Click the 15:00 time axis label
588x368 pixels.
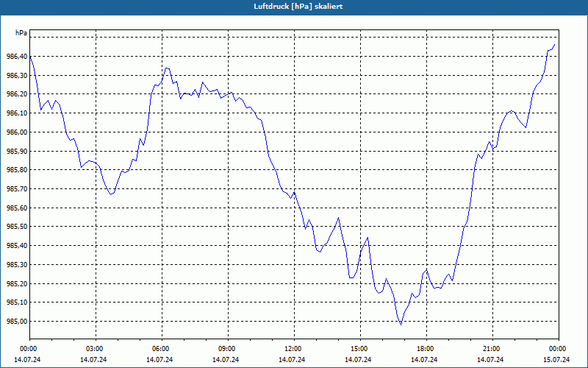[358, 349]
